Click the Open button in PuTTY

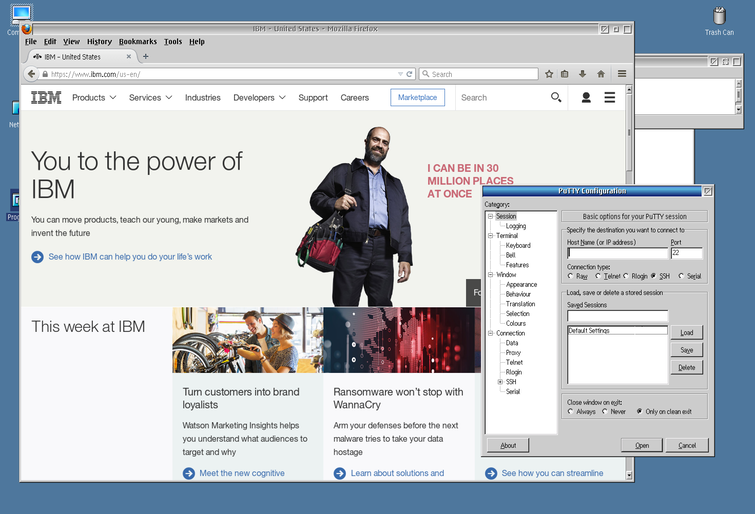642,445
